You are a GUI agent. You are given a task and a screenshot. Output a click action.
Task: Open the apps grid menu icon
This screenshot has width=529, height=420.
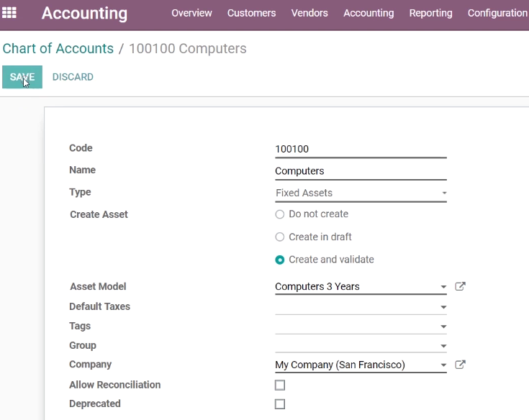(9, 13)
